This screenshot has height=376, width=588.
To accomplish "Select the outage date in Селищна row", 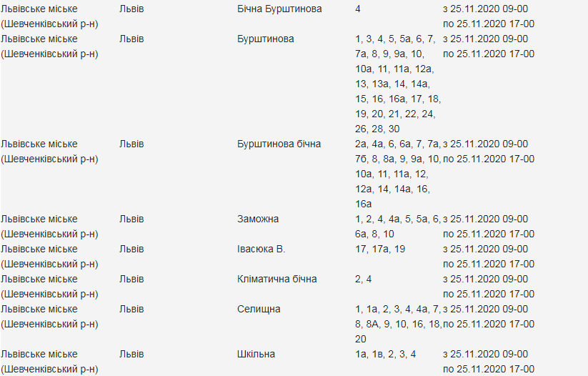I will pos(488,316).
